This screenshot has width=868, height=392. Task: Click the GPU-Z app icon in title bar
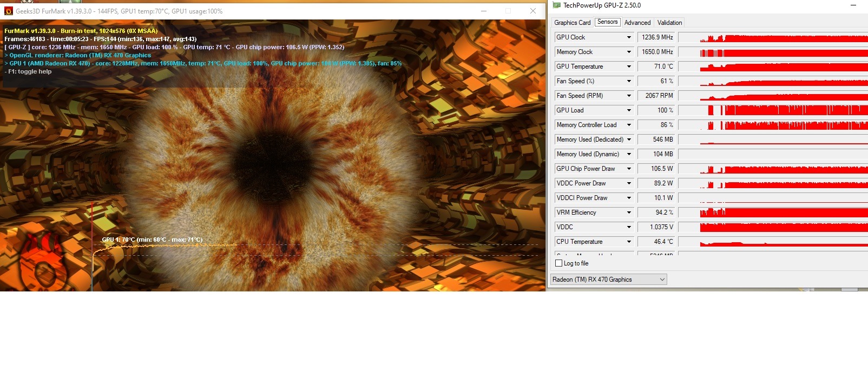557,5
